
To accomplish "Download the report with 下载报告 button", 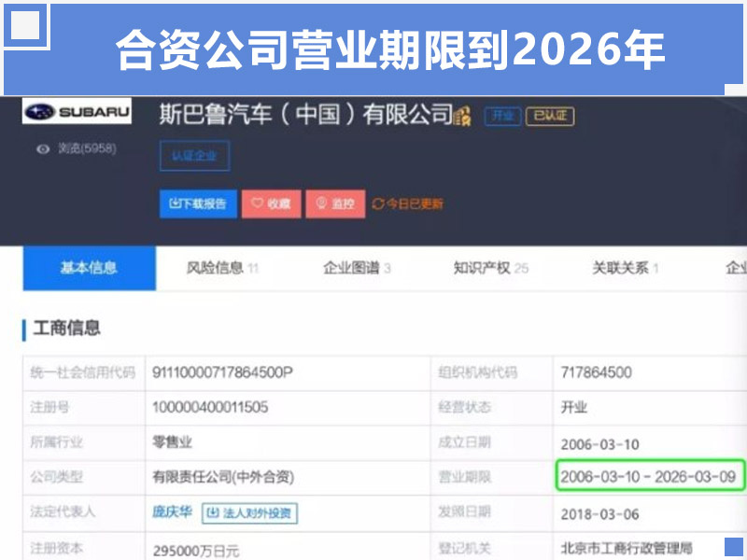I will click(x=198, y=203).
